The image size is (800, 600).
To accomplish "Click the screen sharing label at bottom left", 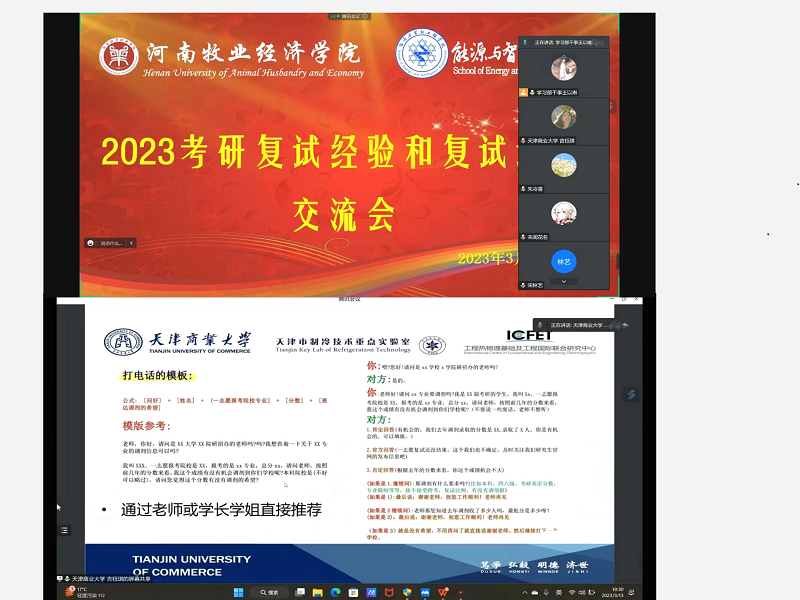I will (110, 578).
